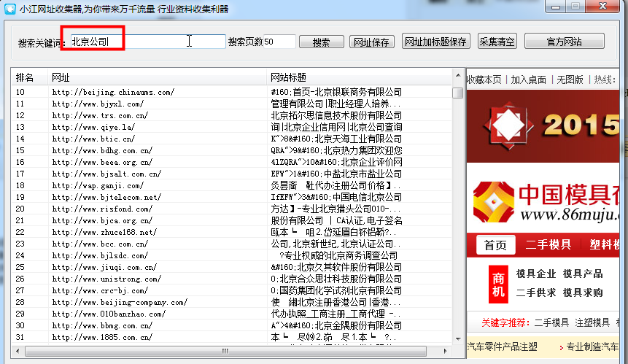This screenshot has width=628, height=364.
Task: Open the 二手模具 tab on webpage
Action: tap(548, 244)
